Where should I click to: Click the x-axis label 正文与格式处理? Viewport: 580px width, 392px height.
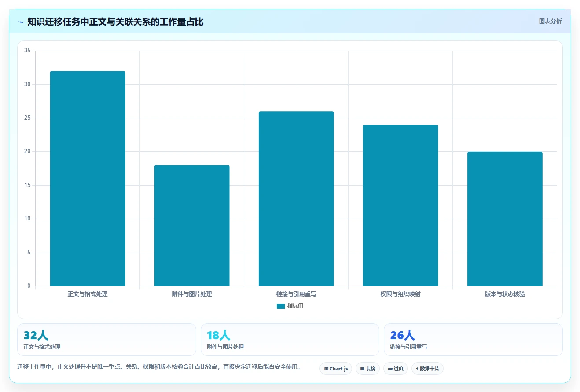(x=88, y=294)
